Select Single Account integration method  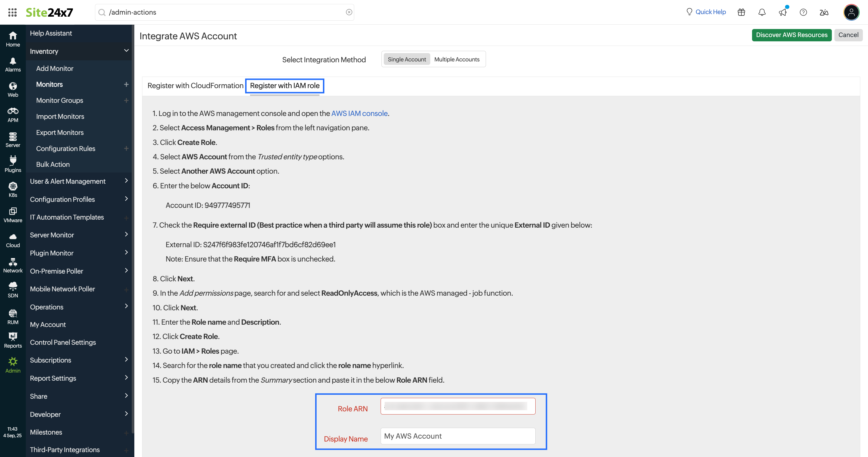point(406,59)
